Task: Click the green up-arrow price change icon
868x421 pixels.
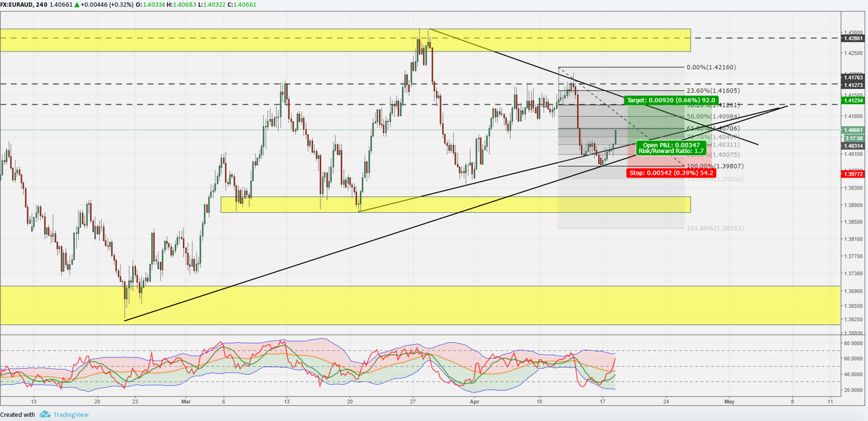Action: [77, 4]
